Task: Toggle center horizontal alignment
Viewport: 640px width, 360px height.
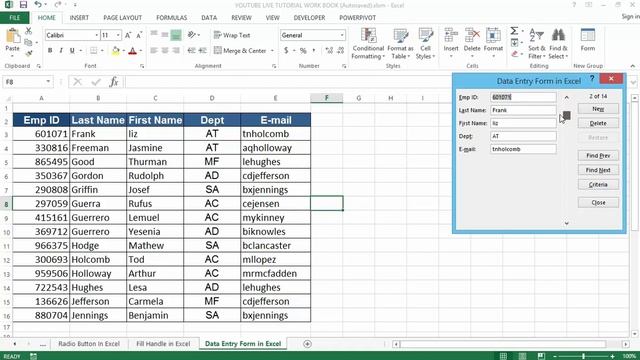Action: [x=165, y=51]
